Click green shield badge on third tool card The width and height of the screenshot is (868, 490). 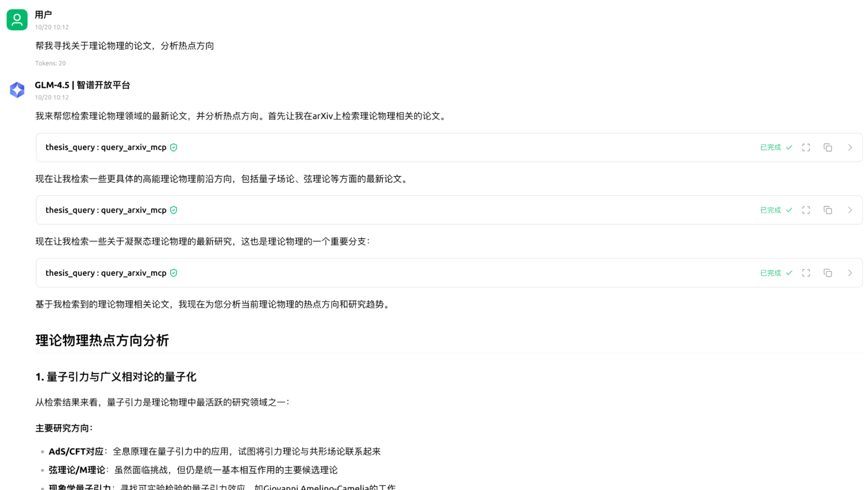pos(174,273)
